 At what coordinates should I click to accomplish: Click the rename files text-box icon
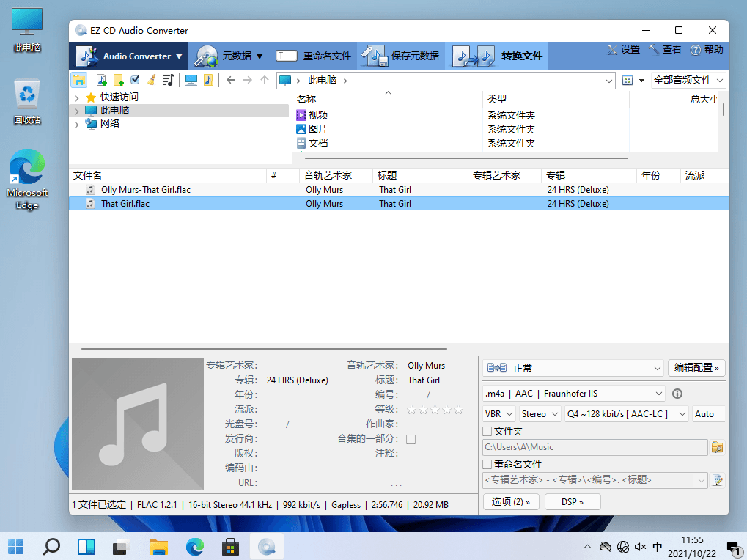287,56
